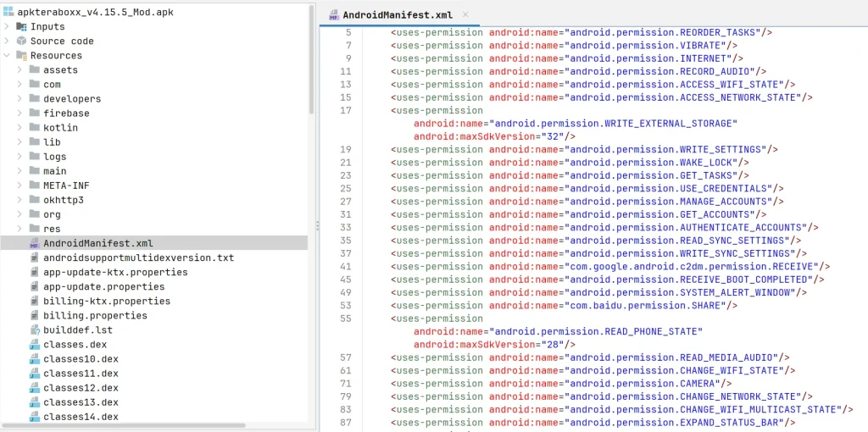Click the EXPAND_STATUS_BAR permission line
The height and width of the screenshot is (432, 868).
coord(593,423)
